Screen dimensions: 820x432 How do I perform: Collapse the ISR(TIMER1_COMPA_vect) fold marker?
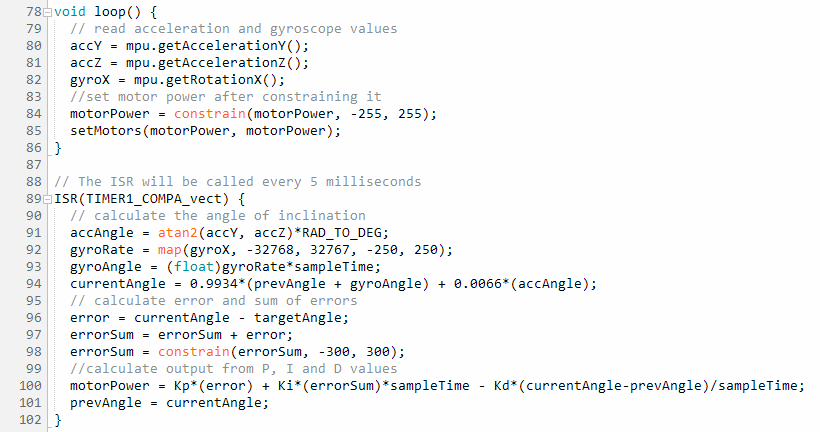click(47, 198)
